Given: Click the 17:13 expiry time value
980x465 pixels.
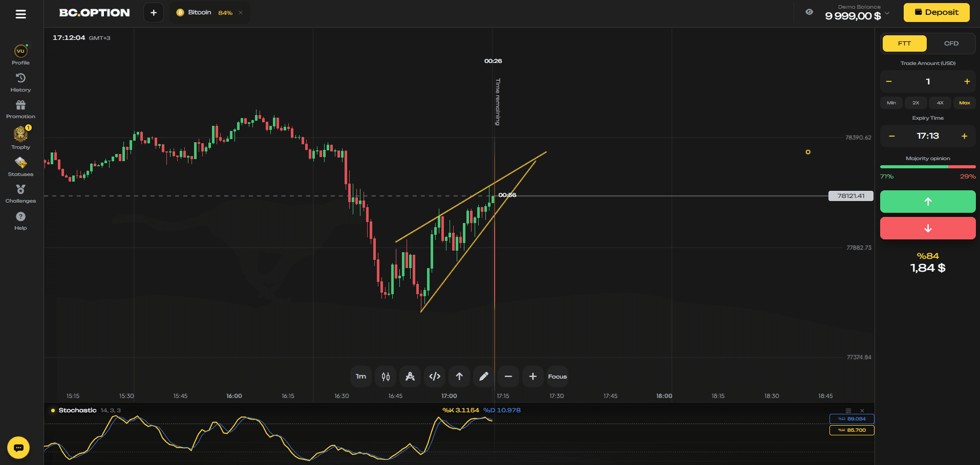Looking at the screenshot, I should coord(928,136).
